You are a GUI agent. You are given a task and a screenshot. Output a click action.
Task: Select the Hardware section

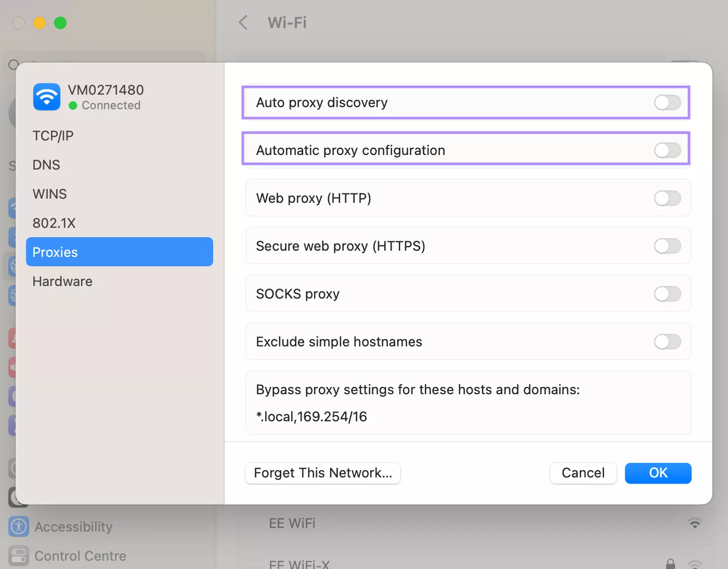click(62, 281)
